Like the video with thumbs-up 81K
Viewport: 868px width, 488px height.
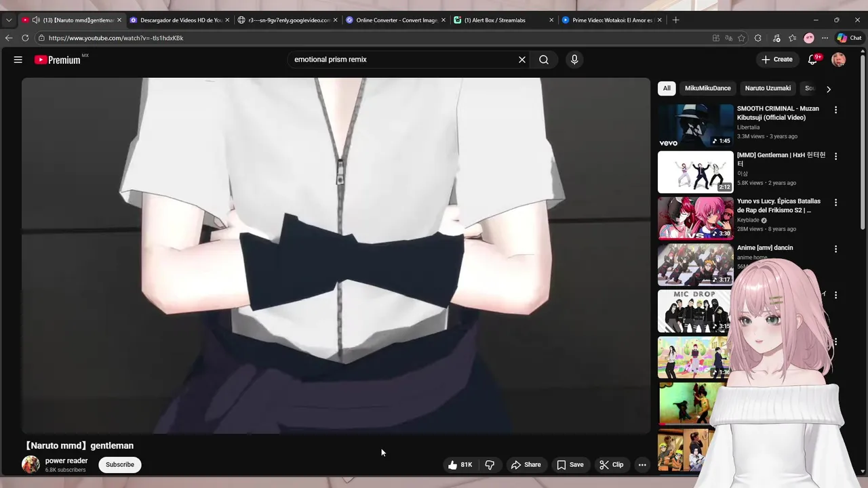click(x=460, y=465)
